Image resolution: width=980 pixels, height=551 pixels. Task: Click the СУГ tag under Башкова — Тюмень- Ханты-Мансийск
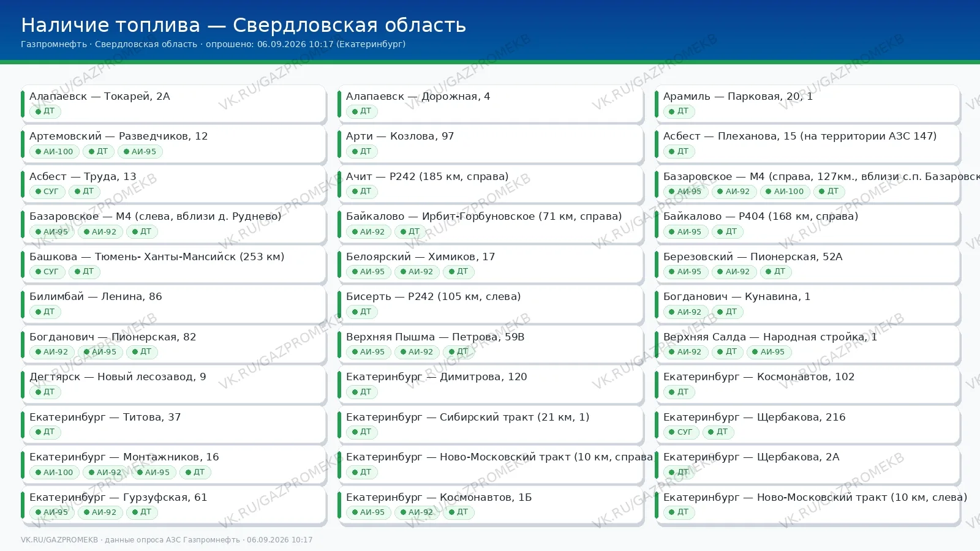point(47,272)
